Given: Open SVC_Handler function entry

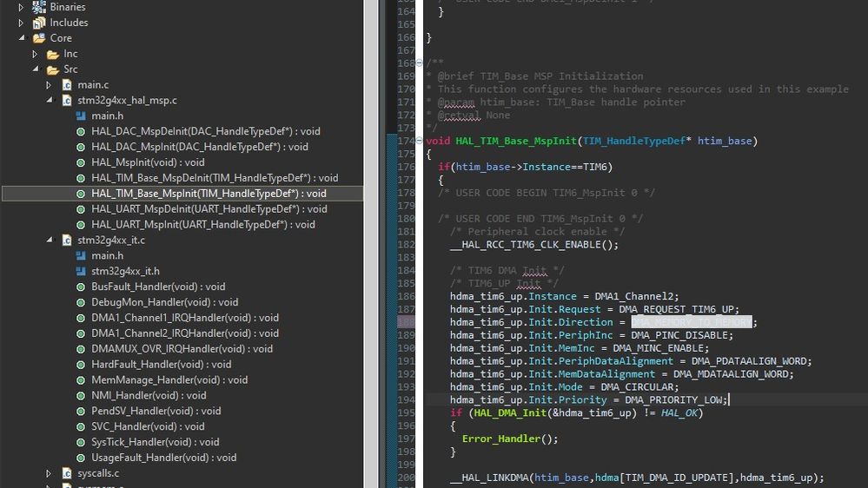Looking at the screenshot, I should tap(148, 426).
